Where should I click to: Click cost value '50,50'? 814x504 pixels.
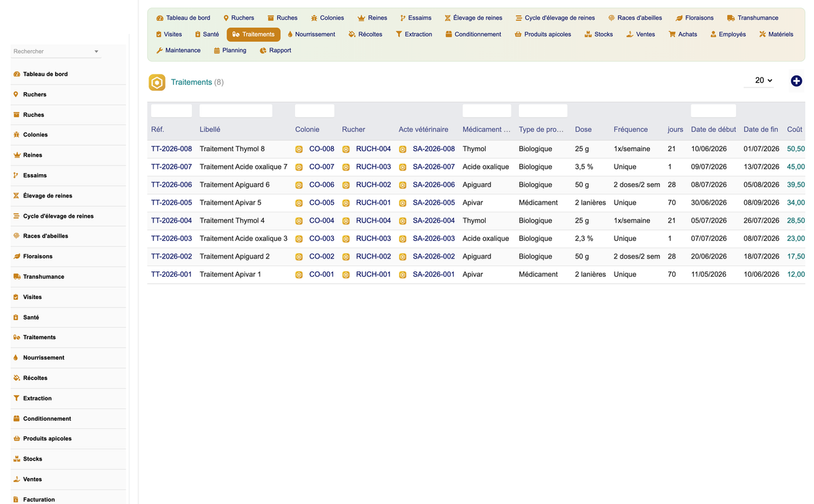[796, 149]
